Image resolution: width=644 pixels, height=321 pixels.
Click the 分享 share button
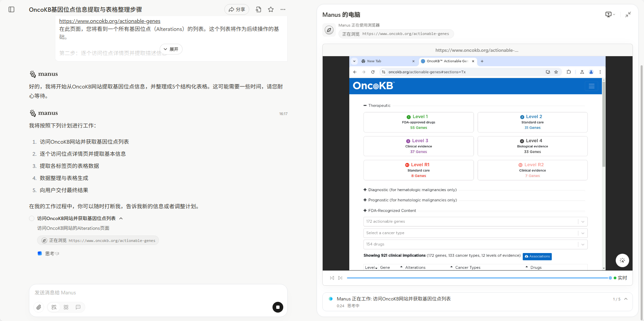pos(237,9)
